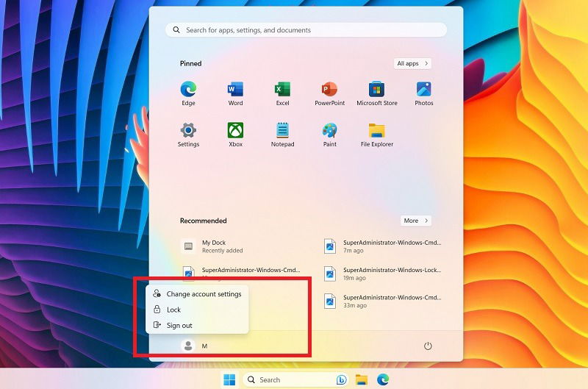Start PowerPoint from pinned section
The image size is (588, 389).
329,93
